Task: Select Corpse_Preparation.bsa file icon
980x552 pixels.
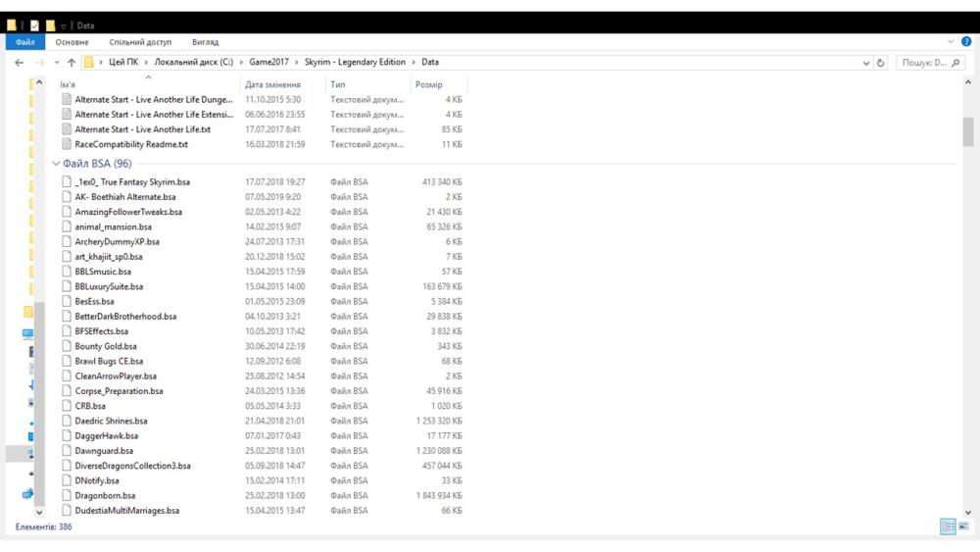Action: tap(67, 390)
